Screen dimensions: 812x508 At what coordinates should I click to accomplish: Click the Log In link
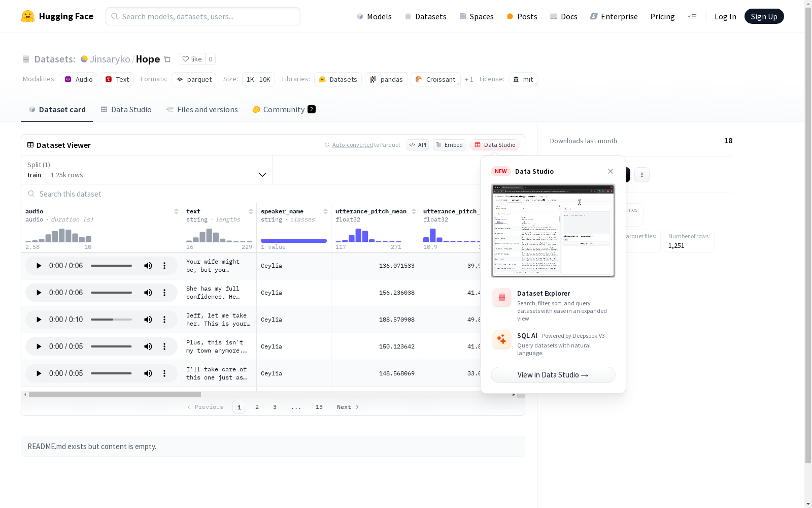click(725, 16)
